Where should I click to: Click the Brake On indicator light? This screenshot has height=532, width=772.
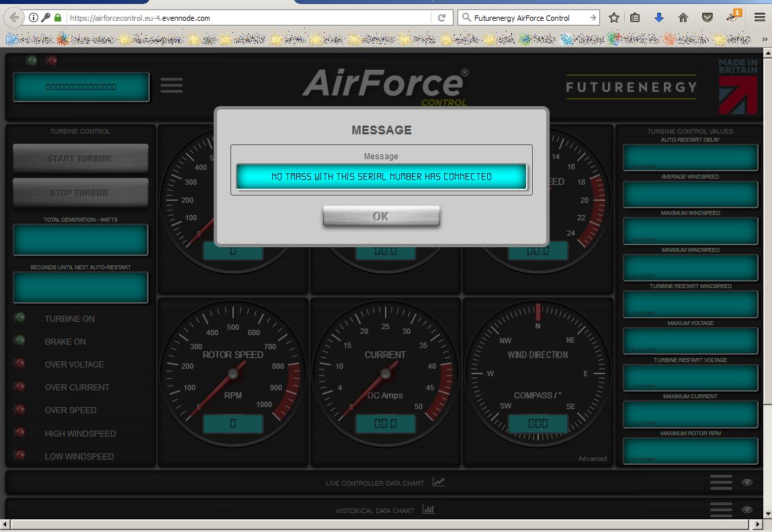point(20,340)
